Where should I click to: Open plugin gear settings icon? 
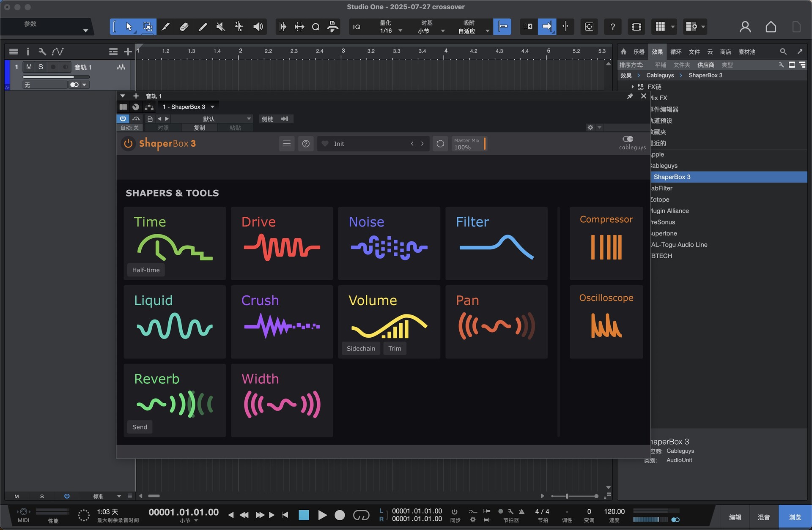590,127
